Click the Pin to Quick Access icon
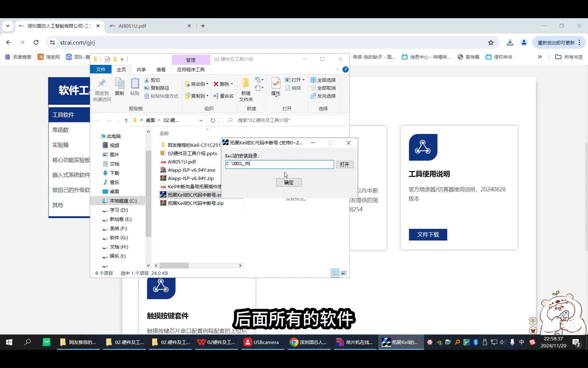This screenshot has height=368, width=588. [x=102, y=83]
